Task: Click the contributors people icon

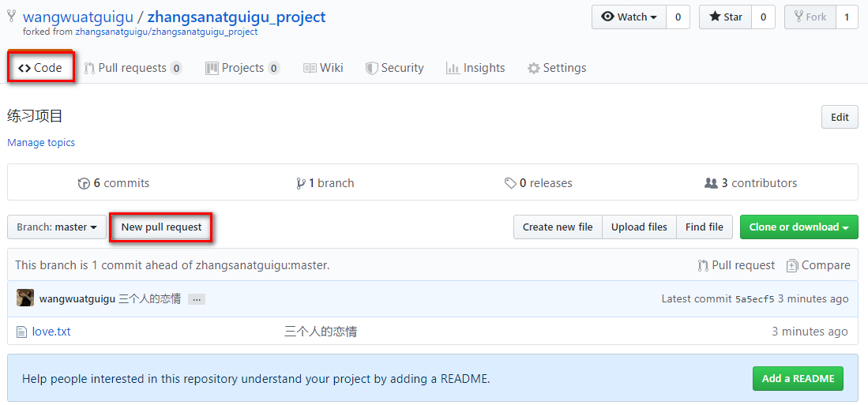Action: [x=711, y=183]
